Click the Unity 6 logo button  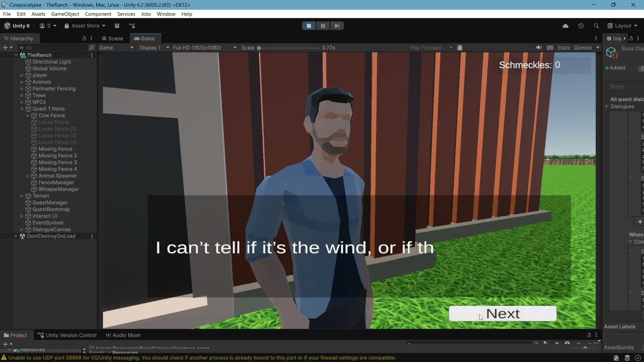pos(17,26)
